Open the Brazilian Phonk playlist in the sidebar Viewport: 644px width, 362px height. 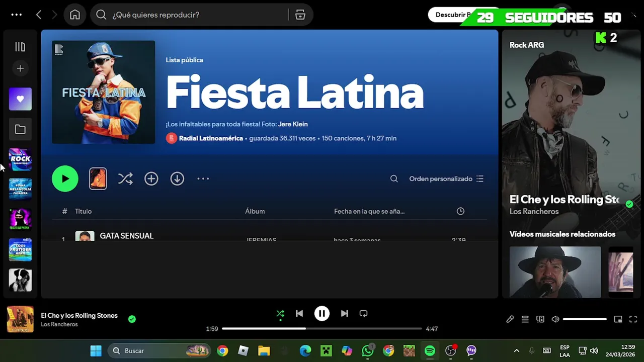20,220
